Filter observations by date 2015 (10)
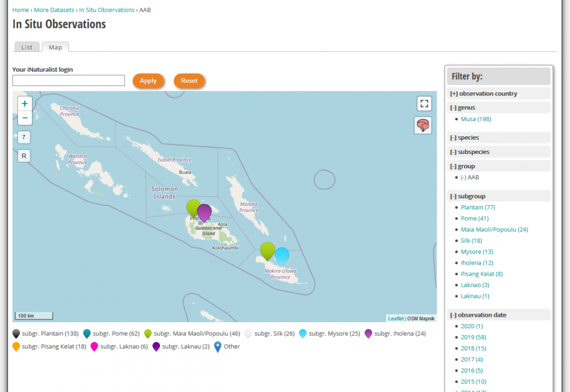This screenshot has height=392, width=570. (474, 382)
